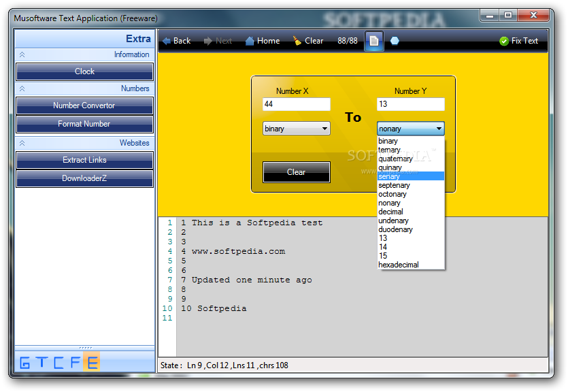Viewport: 568px width, 392px height.
Task: Open the Home house icon
Action: point(250,41)
